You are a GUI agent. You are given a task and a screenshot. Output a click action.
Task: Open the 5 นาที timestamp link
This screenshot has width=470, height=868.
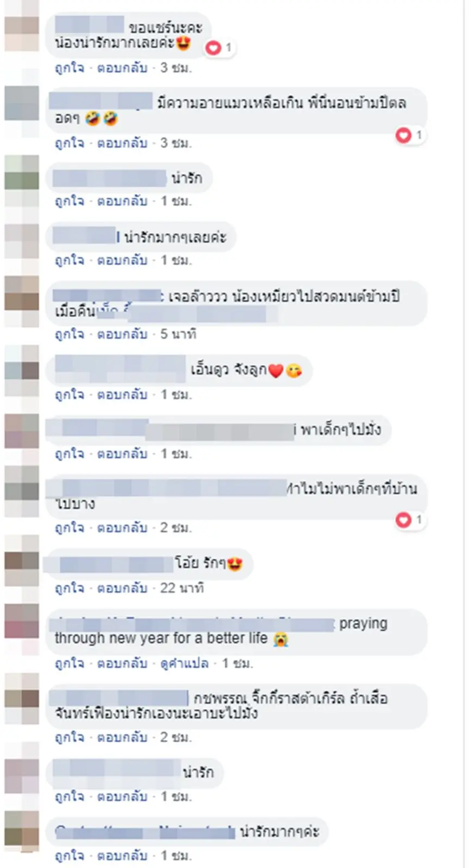(x=178, y=334)
